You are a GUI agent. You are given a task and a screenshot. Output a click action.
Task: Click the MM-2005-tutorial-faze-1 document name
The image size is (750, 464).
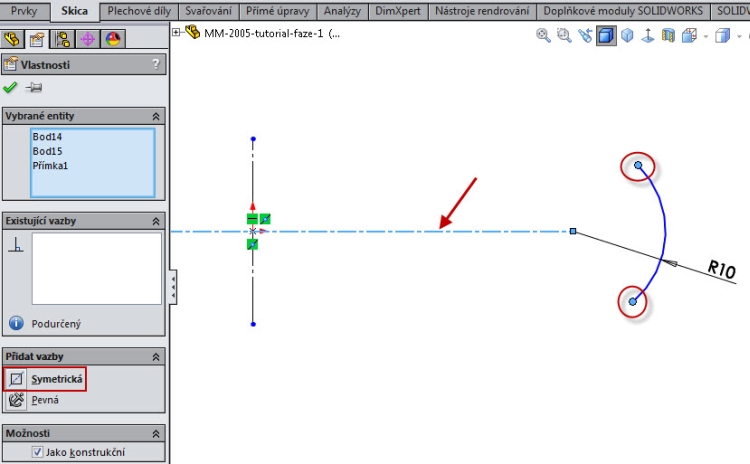point(264,33)
